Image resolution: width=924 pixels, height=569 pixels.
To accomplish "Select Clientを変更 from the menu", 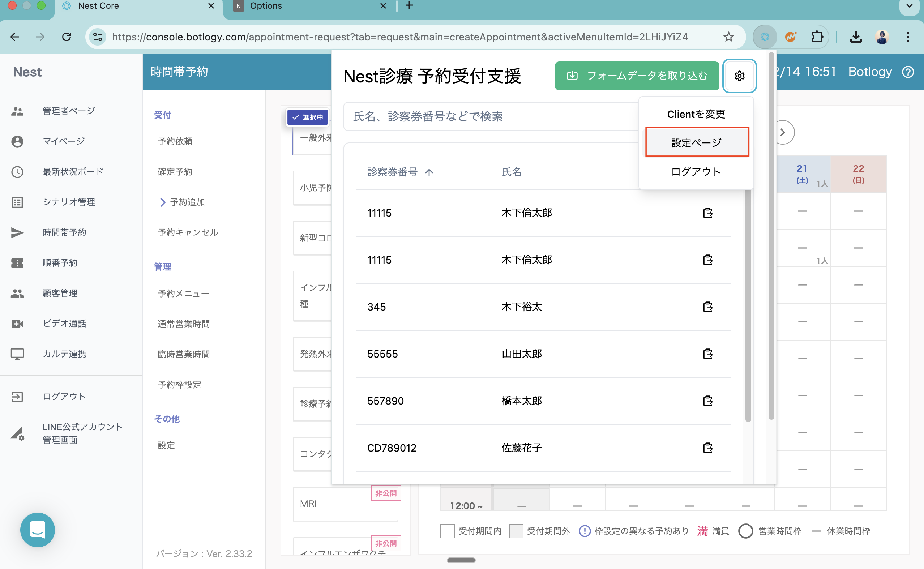I will 696,114.
